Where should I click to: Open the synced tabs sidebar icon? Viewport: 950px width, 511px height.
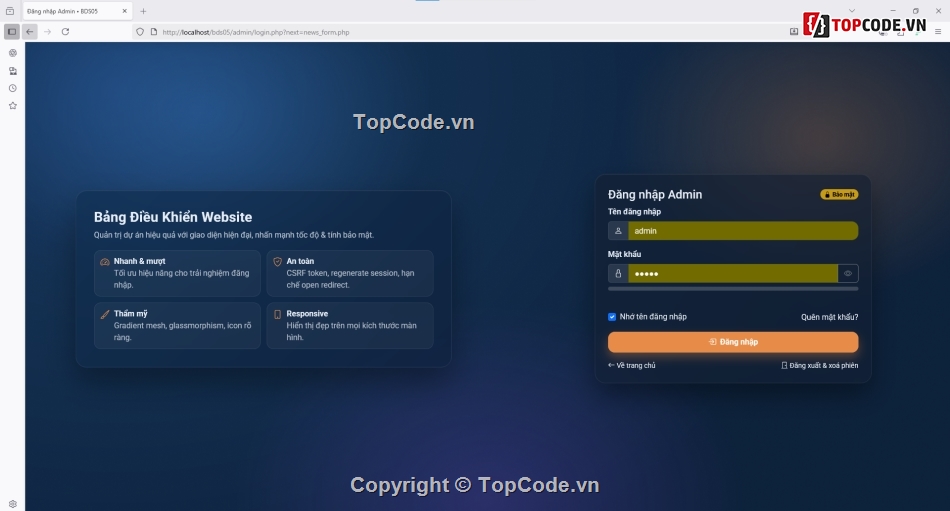[x=13, y=71]
